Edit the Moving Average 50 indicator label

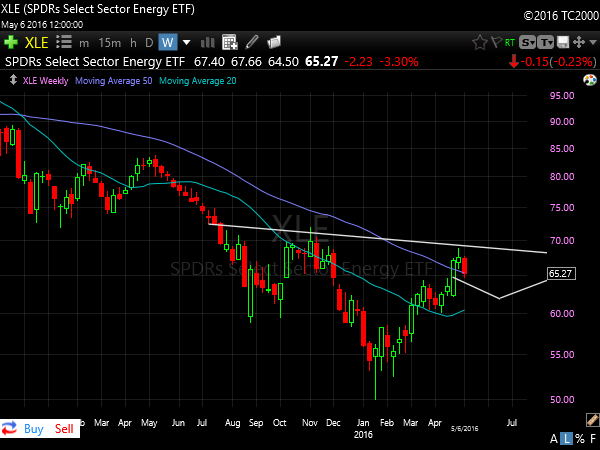tap(114, 81)
